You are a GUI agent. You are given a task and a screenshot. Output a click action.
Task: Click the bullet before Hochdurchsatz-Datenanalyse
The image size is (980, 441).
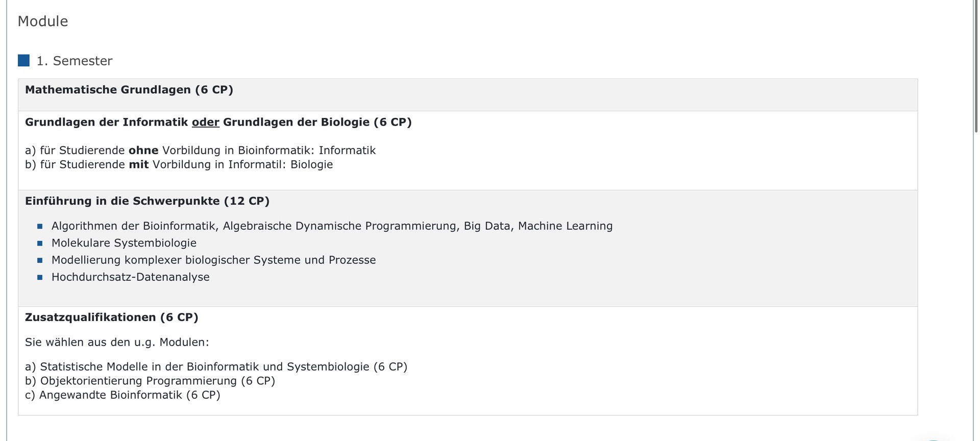40,278
